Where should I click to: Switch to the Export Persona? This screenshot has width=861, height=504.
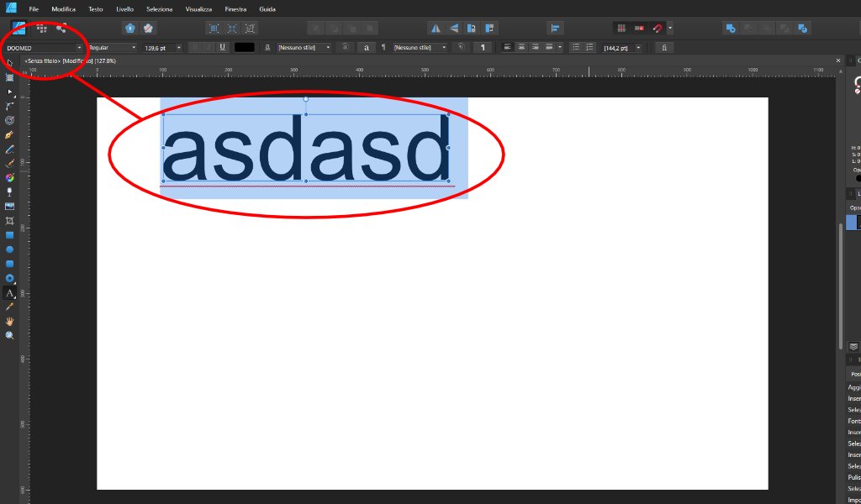pyautogui.click(x=61, y=28)
